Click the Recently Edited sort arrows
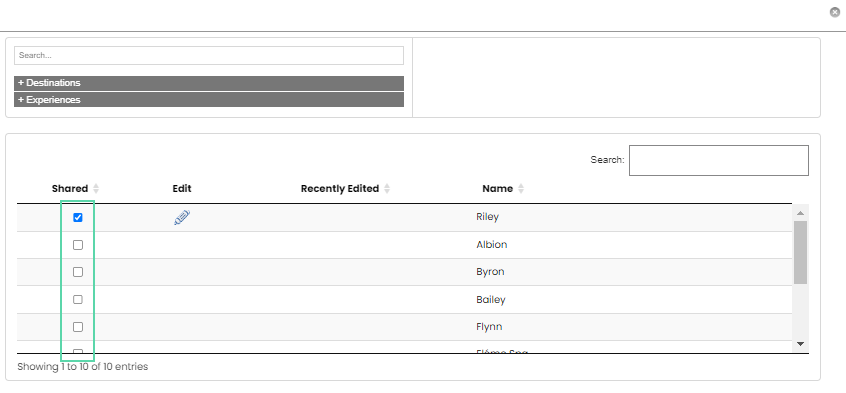Screen dimensions: 846x393 [x=387, y=189]
